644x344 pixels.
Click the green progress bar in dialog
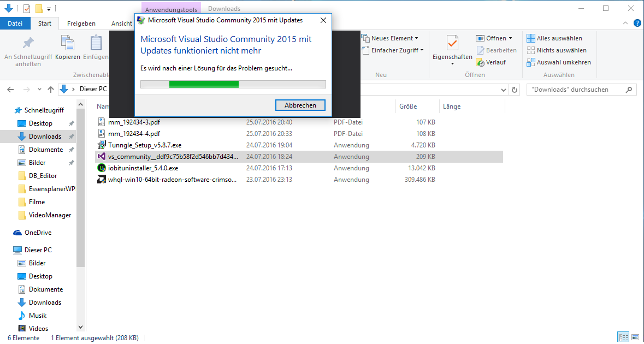[x=204, y=84]
